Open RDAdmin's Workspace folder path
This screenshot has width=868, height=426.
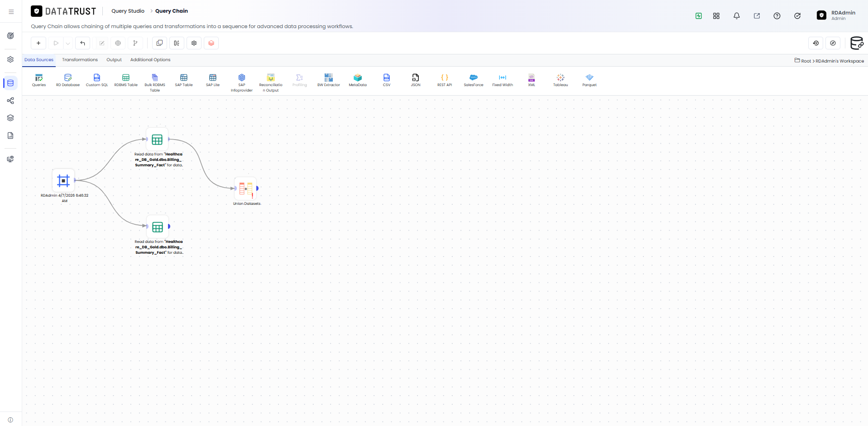click(x=839, y=61)
